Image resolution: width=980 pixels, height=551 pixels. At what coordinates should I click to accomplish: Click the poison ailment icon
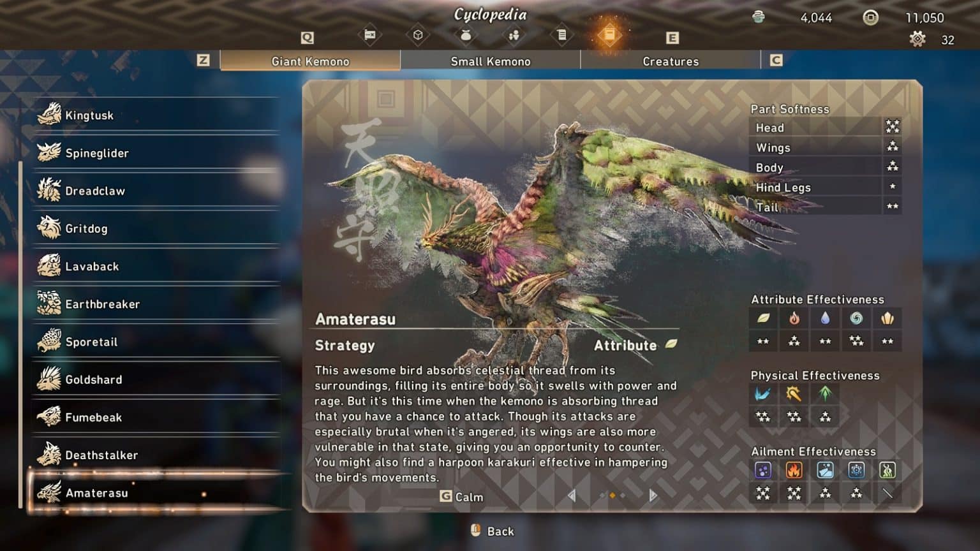point(763,470)
